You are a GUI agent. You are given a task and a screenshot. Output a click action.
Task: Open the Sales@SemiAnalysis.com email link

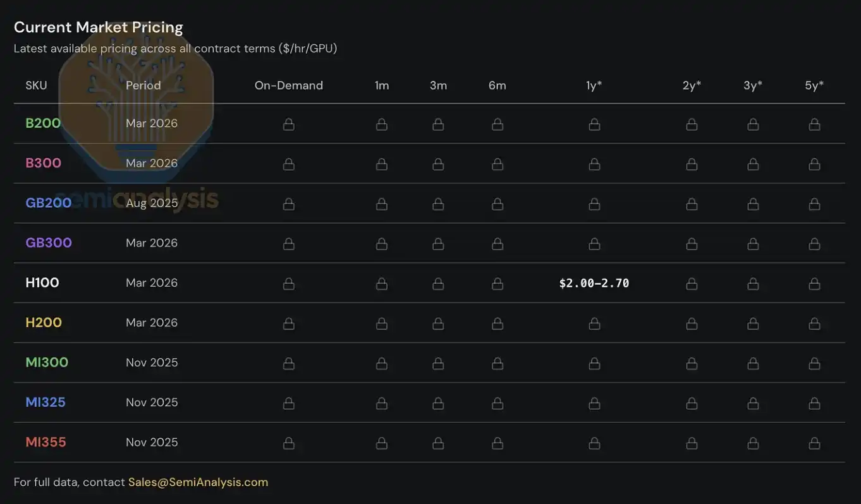pyautogui.click(x=198, y=482)
